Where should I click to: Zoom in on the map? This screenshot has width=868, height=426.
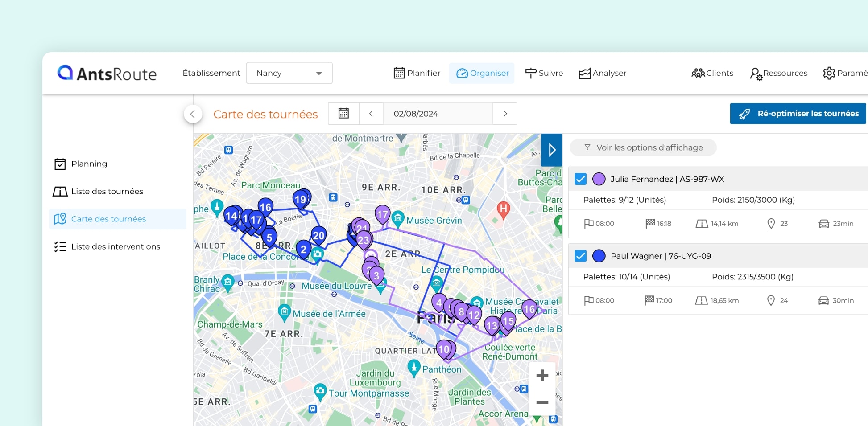click(x=542, y=376)
